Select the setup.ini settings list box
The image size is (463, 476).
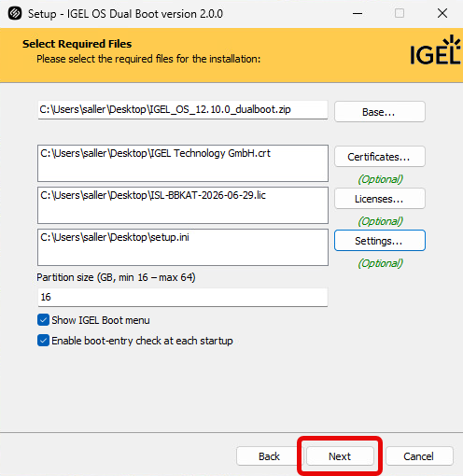(183, 247)
